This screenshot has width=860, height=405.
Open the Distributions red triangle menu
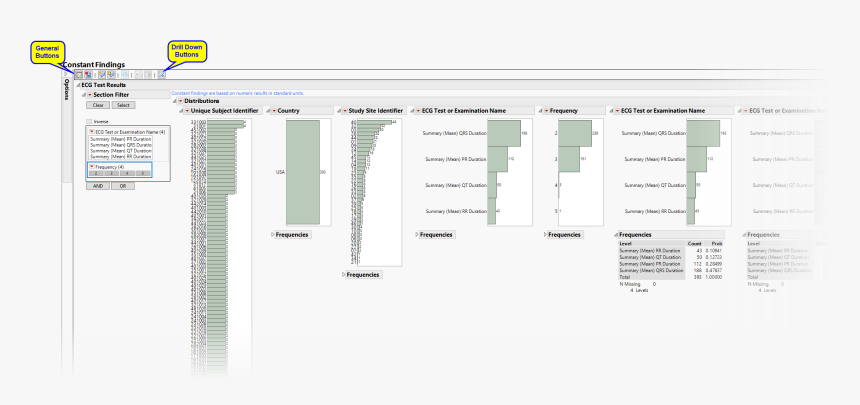coord(181,101)
